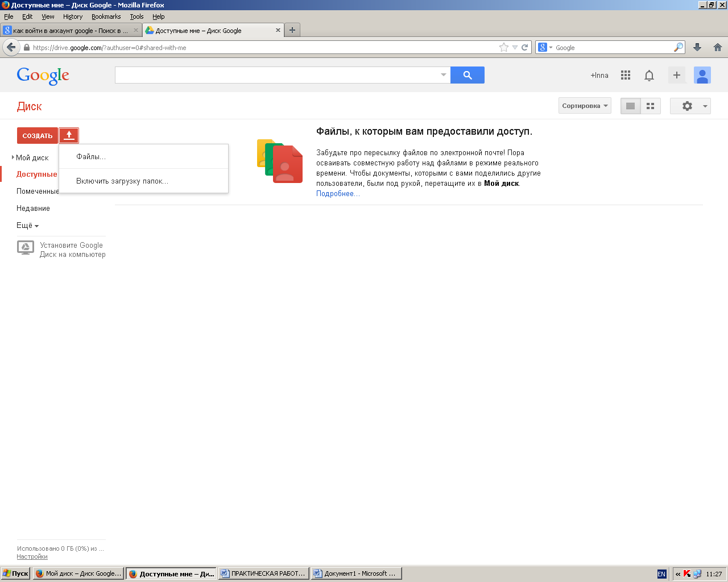This screenshot has width=728, height=582.
Task: Click the Kaspersky tray icon
Action: coord(687,574)
